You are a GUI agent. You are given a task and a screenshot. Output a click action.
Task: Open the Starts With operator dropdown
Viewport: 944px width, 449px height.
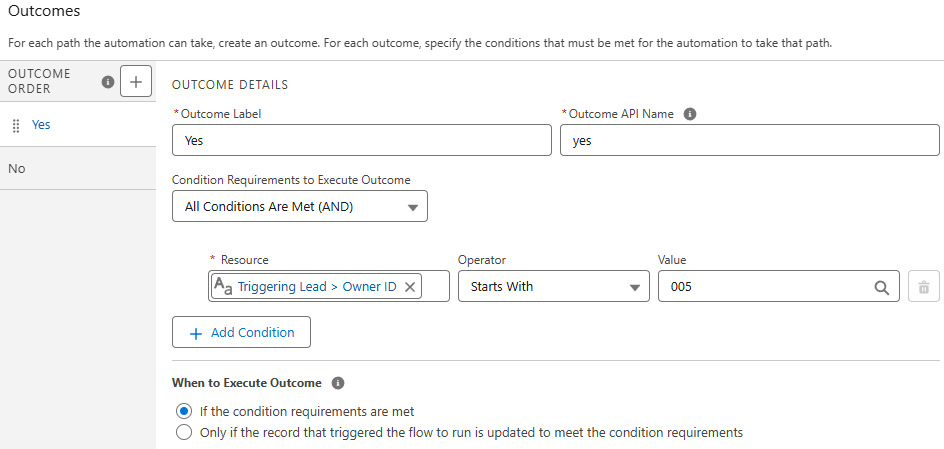pyautogui.click(x=554, y=287)
